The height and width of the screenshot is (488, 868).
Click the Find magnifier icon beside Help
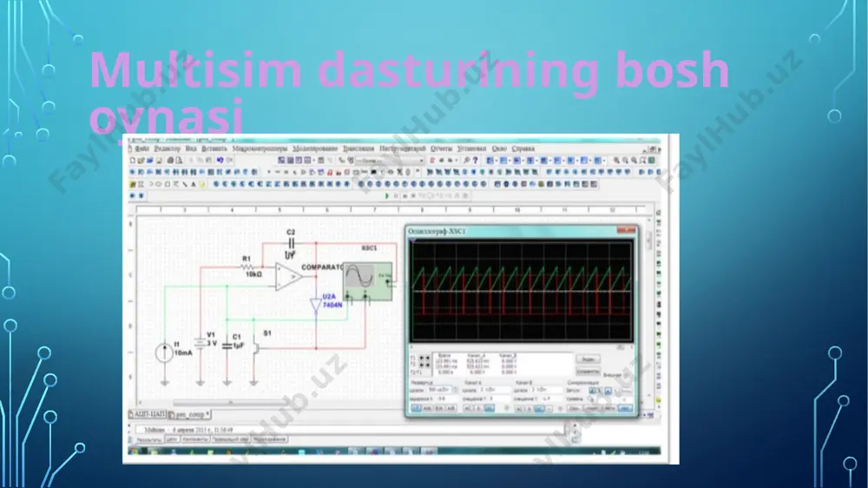(467, 160)
